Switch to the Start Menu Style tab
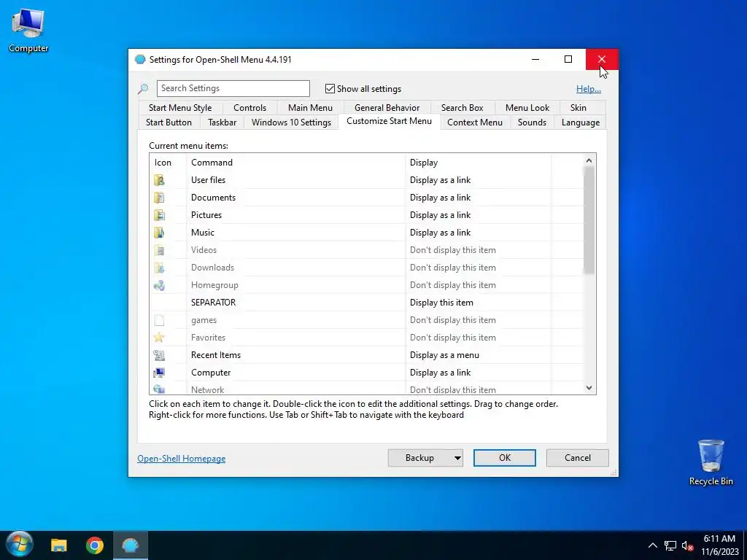Viewport: 747px width, 560px height. point(180,108)
